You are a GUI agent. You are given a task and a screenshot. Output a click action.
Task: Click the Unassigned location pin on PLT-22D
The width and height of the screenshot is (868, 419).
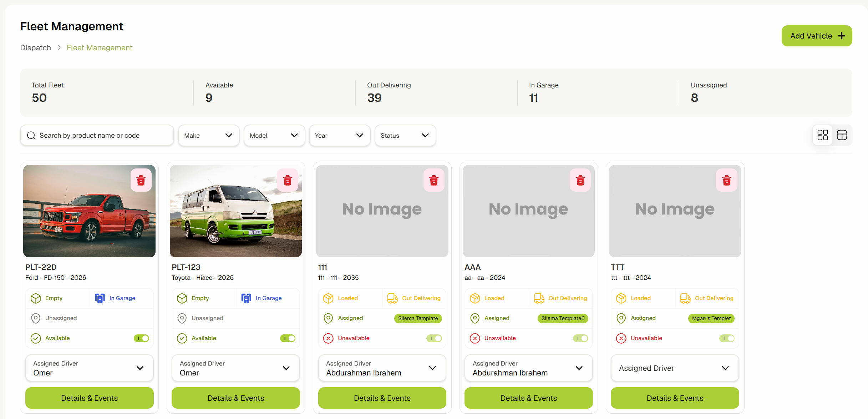coord(36,318)
